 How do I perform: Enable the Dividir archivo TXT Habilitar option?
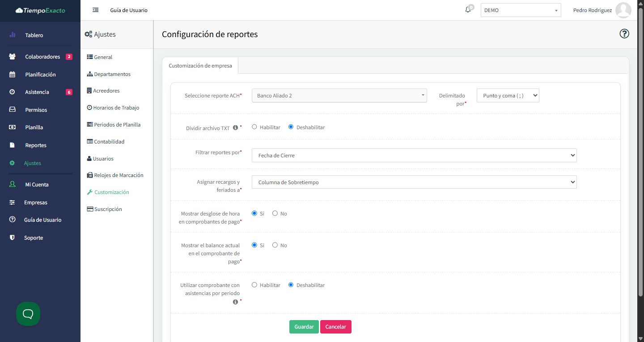pyautogui.click(x=254, y=127)
